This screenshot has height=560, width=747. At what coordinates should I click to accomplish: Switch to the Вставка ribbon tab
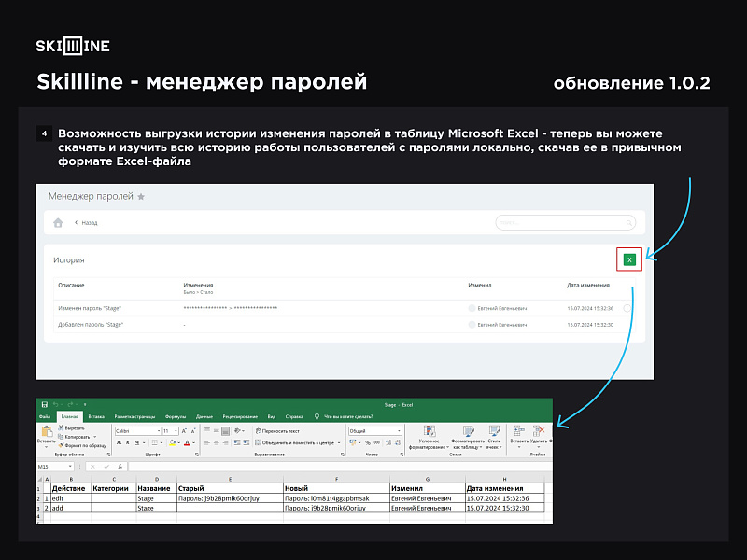tap(95, 416)
